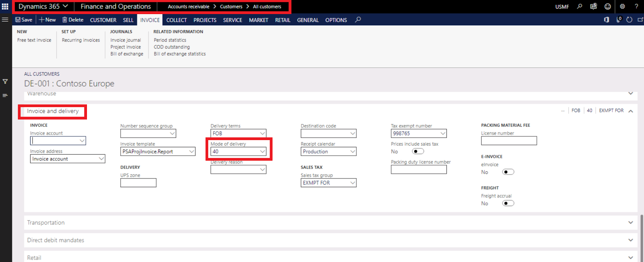Open COD outstanding
644x262 pixels.
pyautogui.click(x=172, y=47)
